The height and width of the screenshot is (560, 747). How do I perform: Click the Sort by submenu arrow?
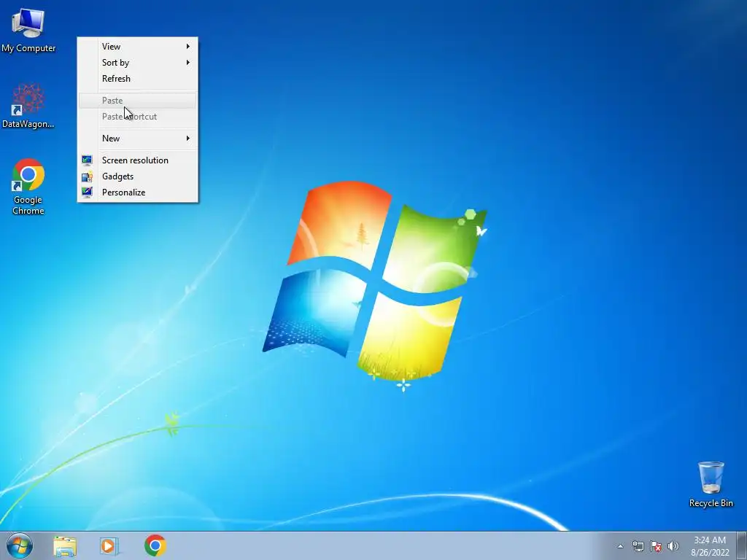(x=188, y=63)
